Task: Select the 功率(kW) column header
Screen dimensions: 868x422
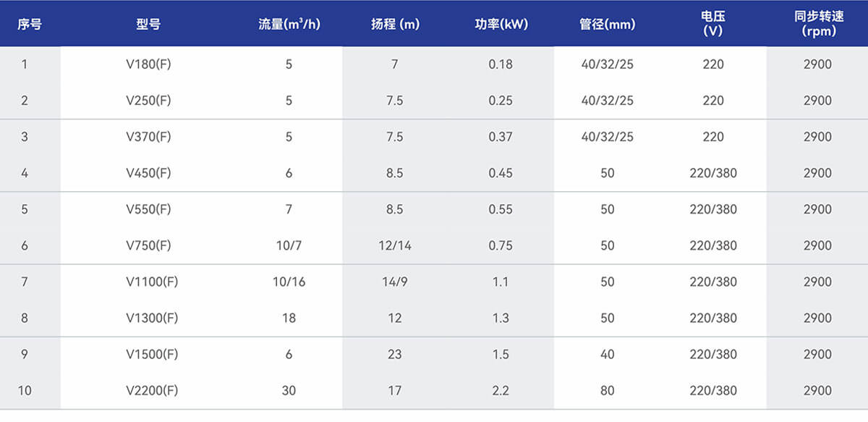Action: pyautogui.click(x=501, y=24)
